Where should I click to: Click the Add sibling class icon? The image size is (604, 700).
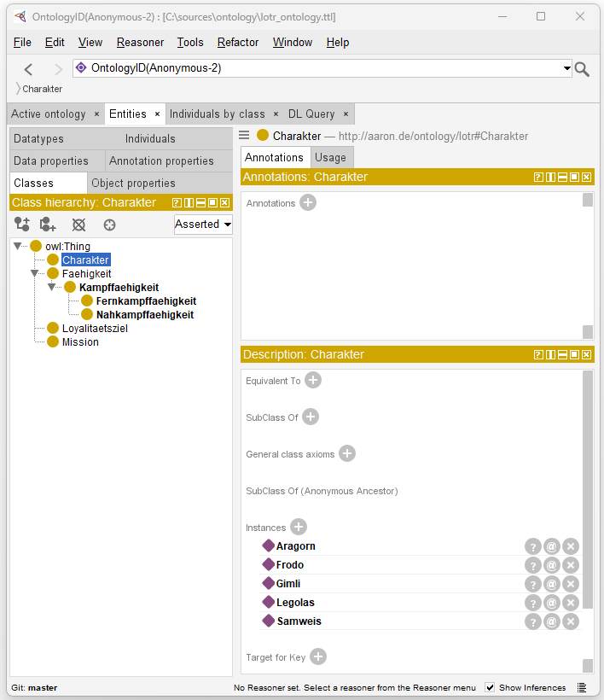coord(49,225)
